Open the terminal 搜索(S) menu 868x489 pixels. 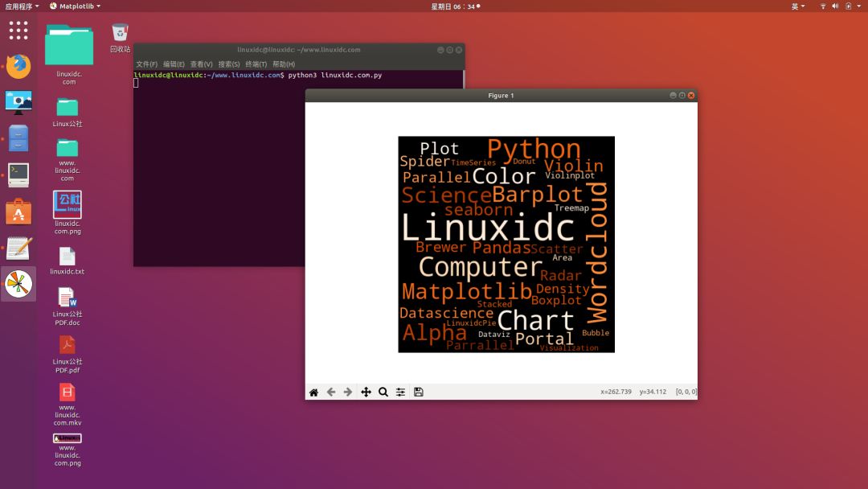[x=228, y=64]
